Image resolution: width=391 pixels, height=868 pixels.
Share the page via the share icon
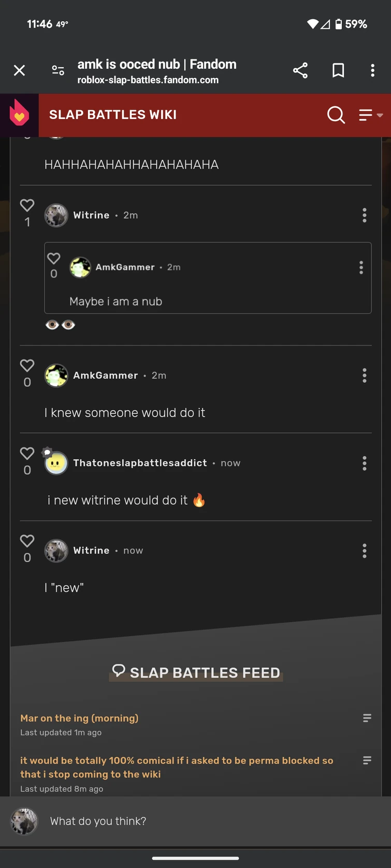300,70
